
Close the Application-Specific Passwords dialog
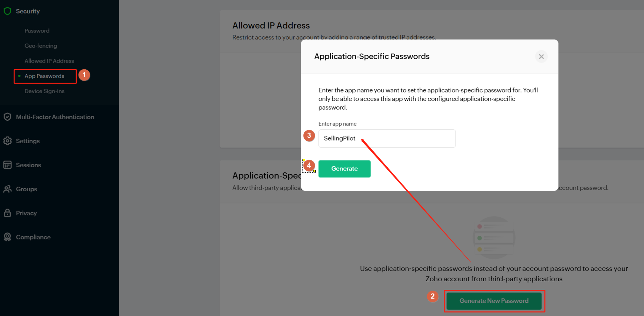coord(541,57)
